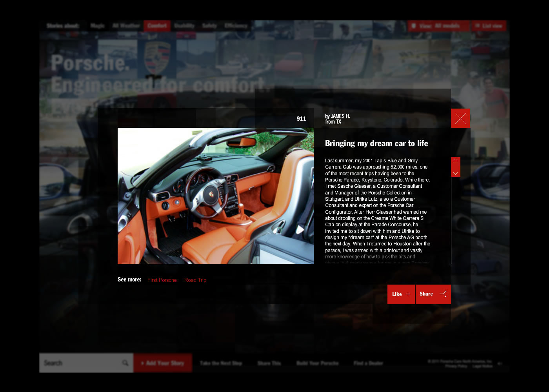Click the story title 'Bringing my dream car to life'
Screen dimensions: 549x392
376,143
